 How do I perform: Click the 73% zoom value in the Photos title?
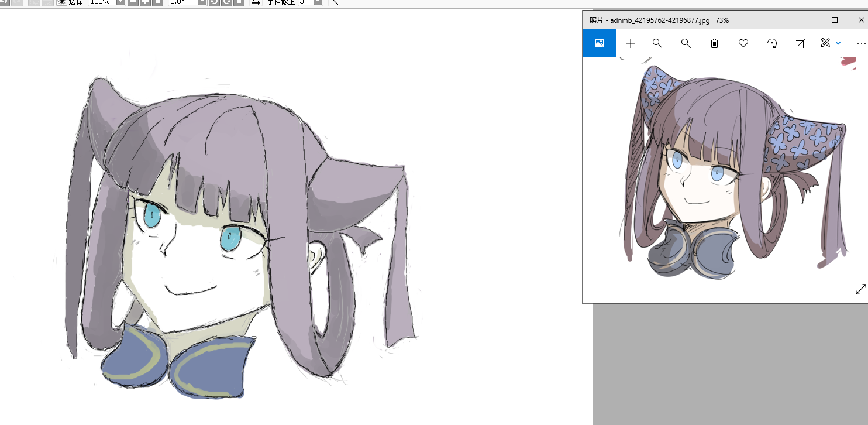point(722,20)
